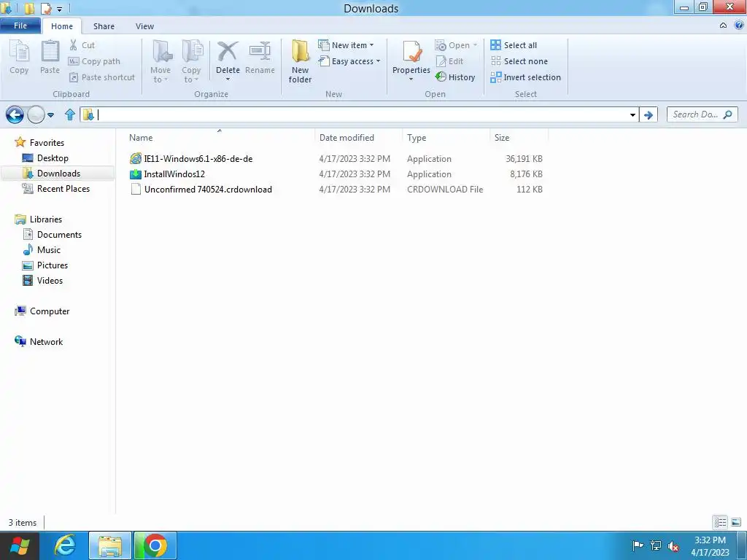Open Action Center flag in tray
The image size is (747, 560).
[638, 545]
